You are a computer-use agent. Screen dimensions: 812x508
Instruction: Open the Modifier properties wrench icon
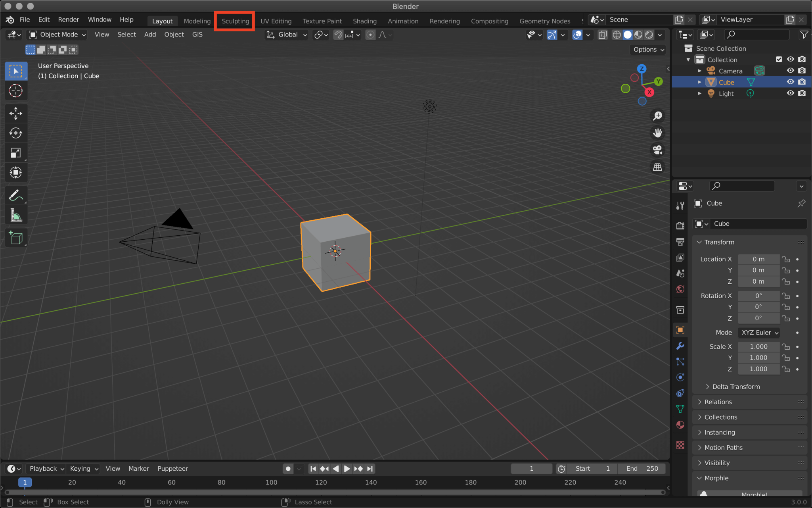tap(680, 346)
